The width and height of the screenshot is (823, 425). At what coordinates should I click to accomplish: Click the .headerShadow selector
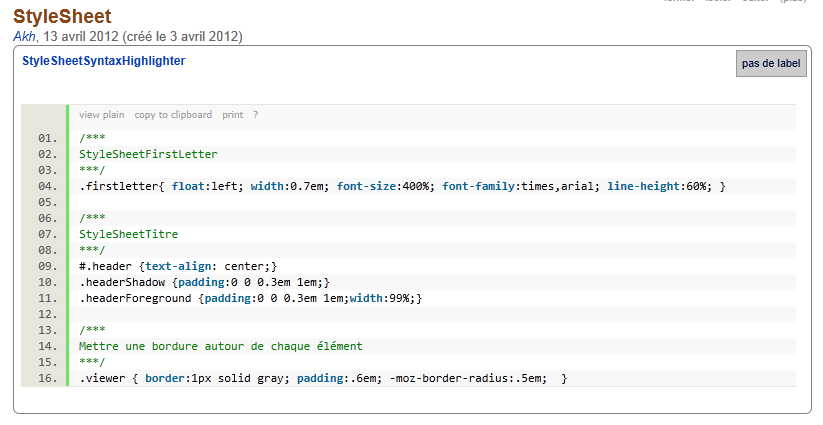(x=122, y=282)
